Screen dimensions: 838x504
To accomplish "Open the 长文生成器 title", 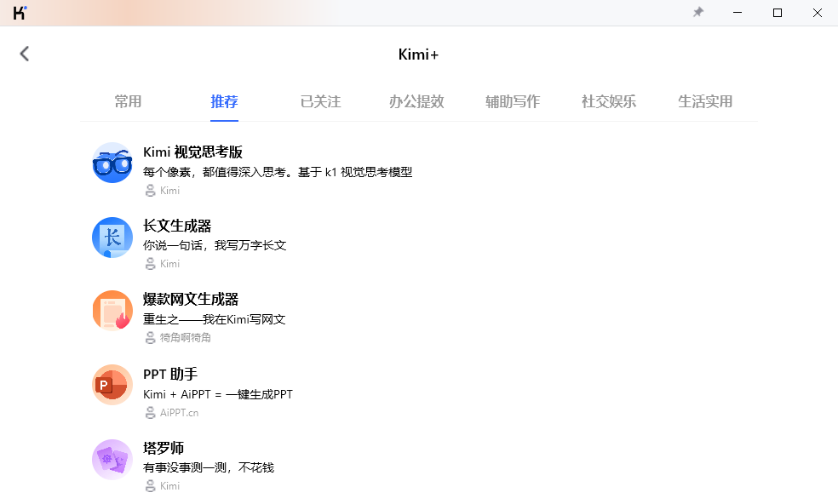I will (177, 226).
